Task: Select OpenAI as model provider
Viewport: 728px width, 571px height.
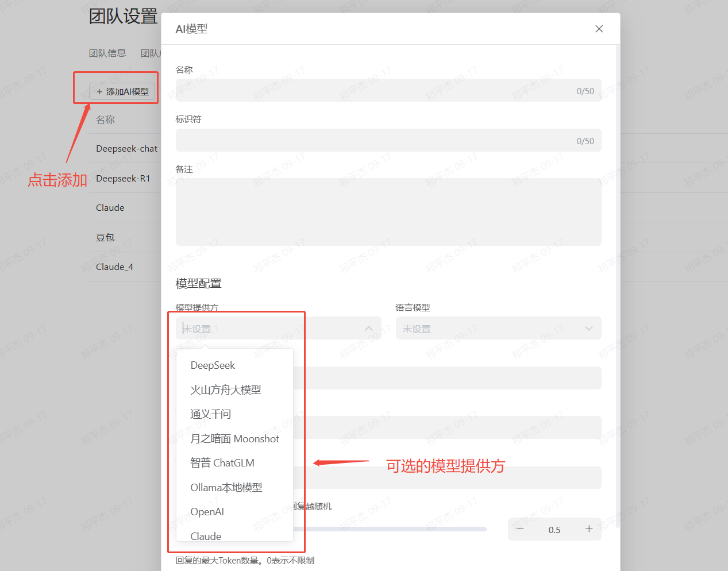Action: [207, 512]
